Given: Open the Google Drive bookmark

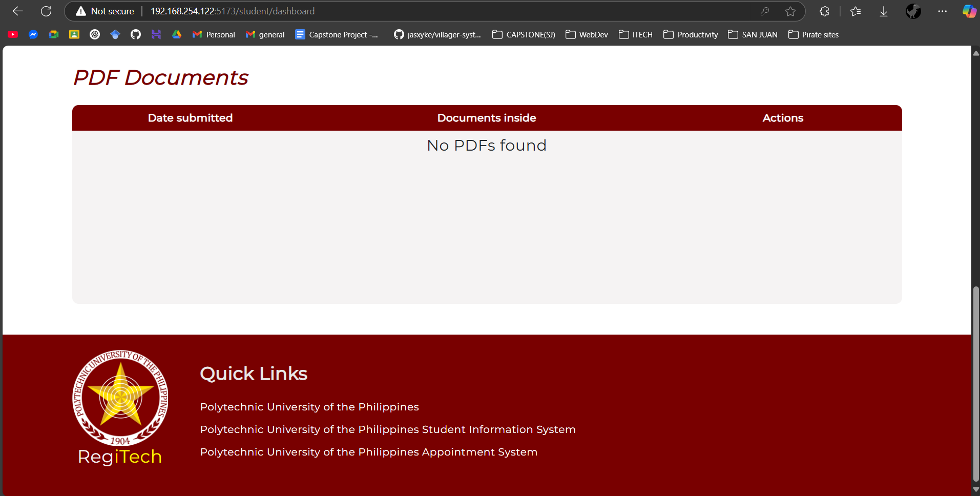Looking at the screenshot, I should click(x=177, y=34).
